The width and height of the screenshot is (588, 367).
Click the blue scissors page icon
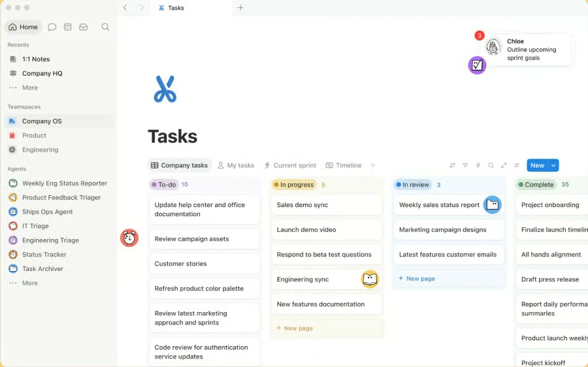click(x=165, y=89)
